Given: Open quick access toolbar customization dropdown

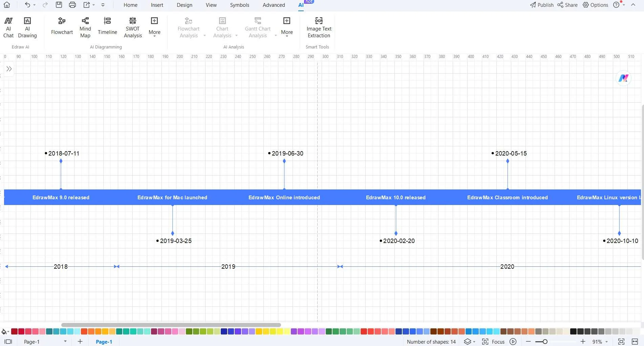Looking at the screenshot, I should [x=103, y=5].
